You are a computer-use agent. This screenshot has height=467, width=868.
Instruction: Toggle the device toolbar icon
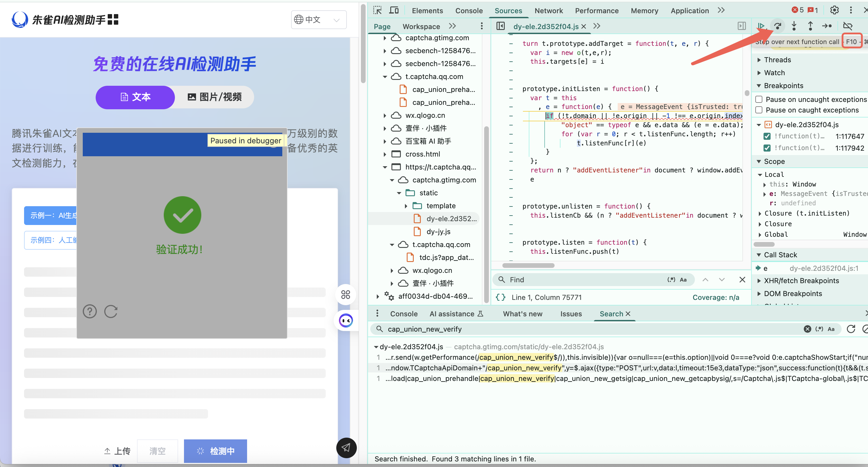click(x=394, y=11)
